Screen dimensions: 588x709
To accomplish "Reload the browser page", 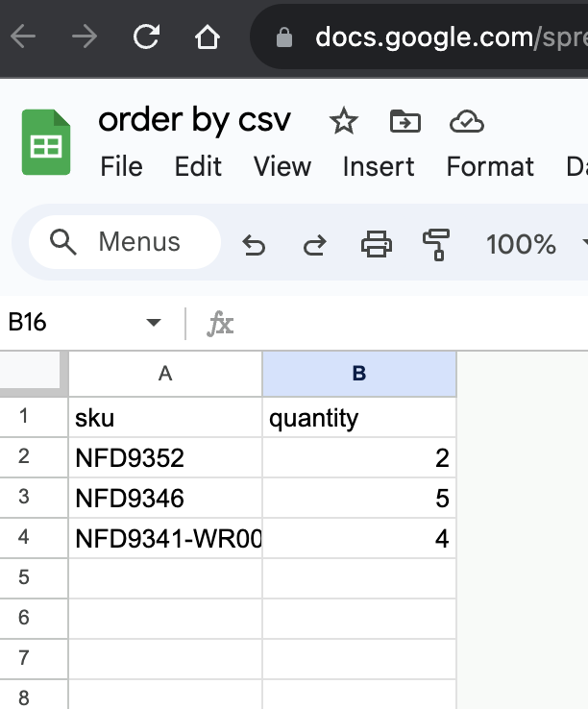I will pos(146,37).
